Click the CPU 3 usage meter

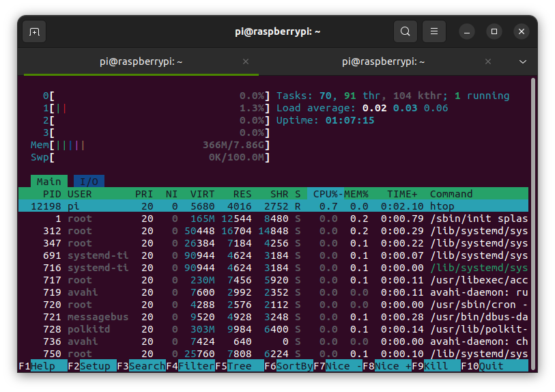point(156,132)
